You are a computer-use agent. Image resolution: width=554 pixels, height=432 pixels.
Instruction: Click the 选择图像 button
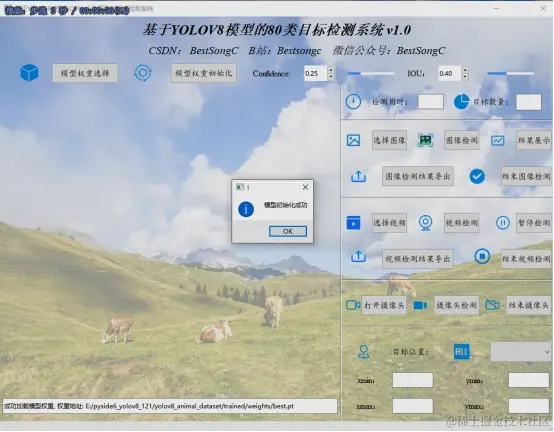pyautogui.click(x=389, y=140)
